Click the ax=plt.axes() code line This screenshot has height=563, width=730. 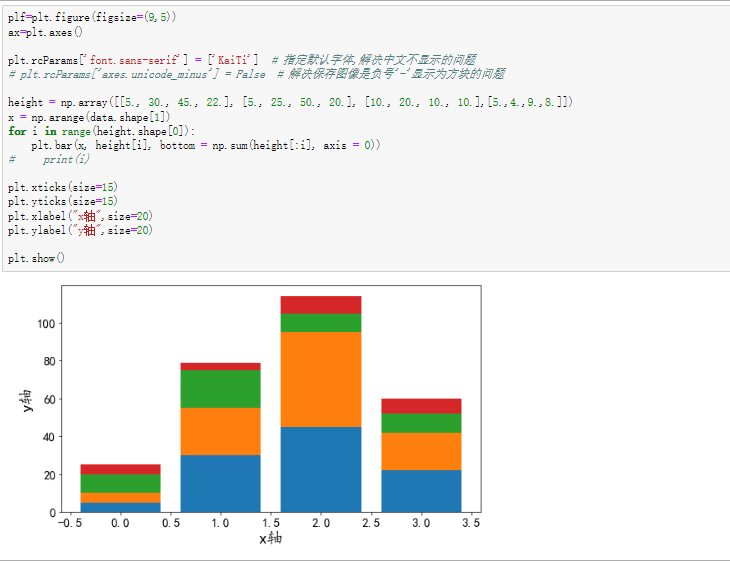pos(45,33)
